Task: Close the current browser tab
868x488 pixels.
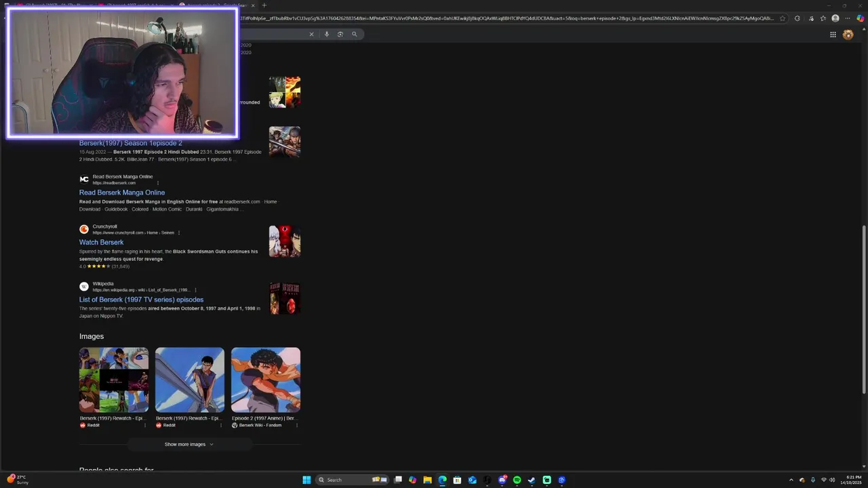Action: [x=253, y=5]
